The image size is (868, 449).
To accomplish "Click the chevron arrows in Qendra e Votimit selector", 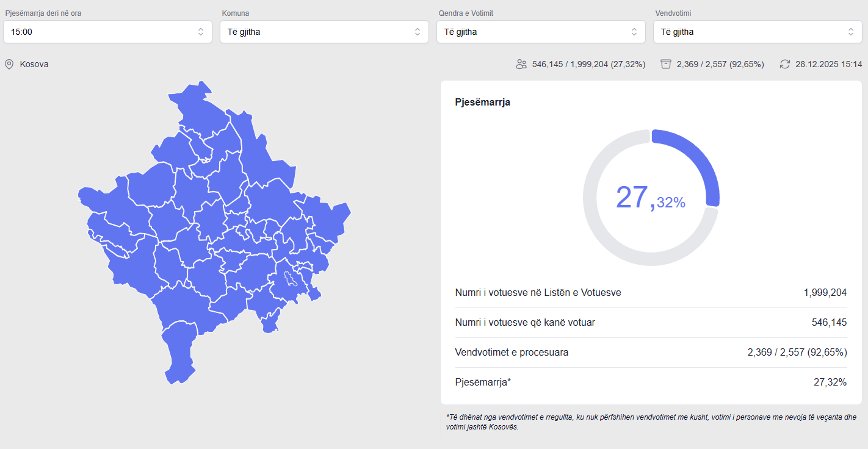I will [x=634, y=32].
